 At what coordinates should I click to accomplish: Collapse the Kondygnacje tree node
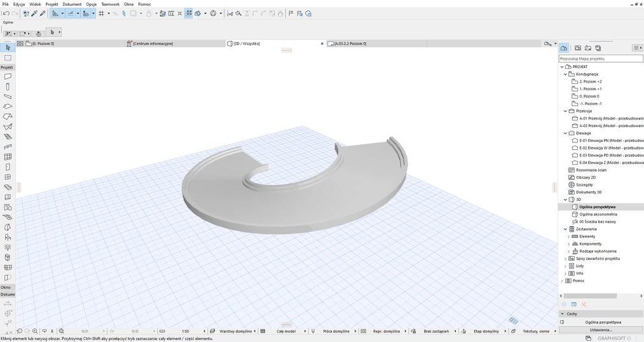566,74
